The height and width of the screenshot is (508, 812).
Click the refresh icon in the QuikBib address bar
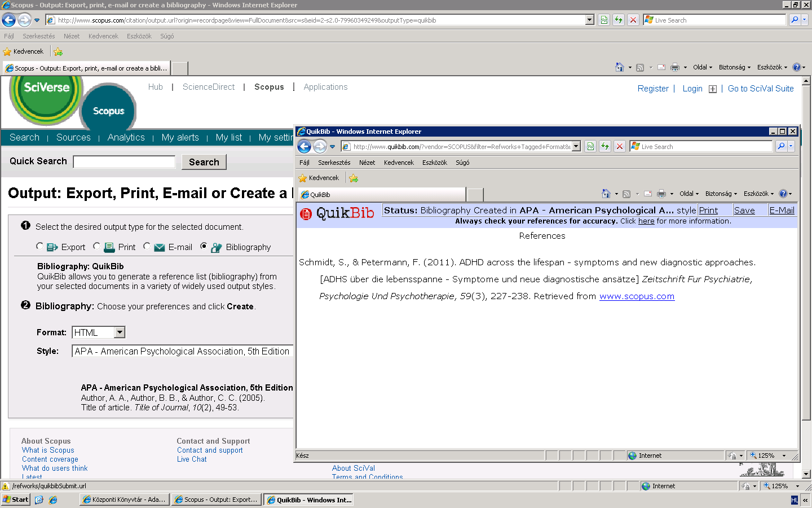(x=605, y=147)
